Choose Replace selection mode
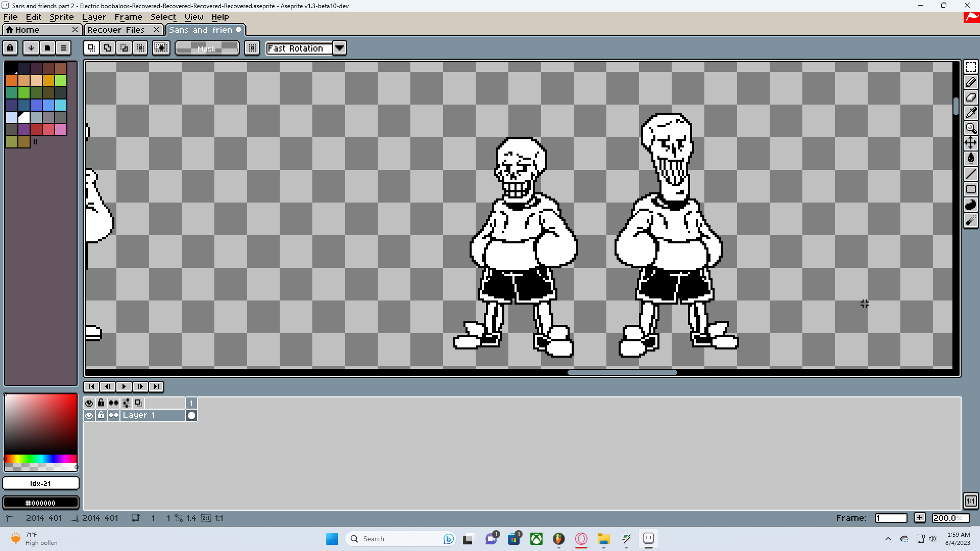The image size is (980, 551). coord(91,48)
